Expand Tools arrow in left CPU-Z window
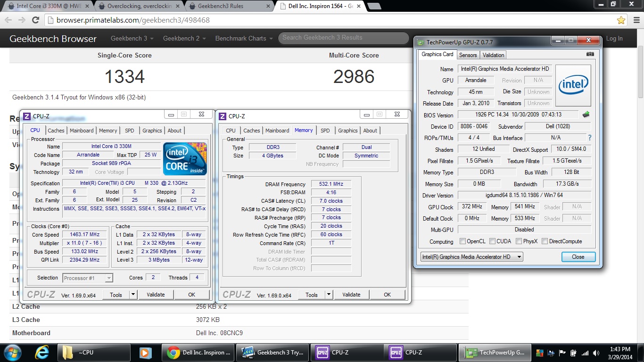644x362 pixels. click(133, 295)
